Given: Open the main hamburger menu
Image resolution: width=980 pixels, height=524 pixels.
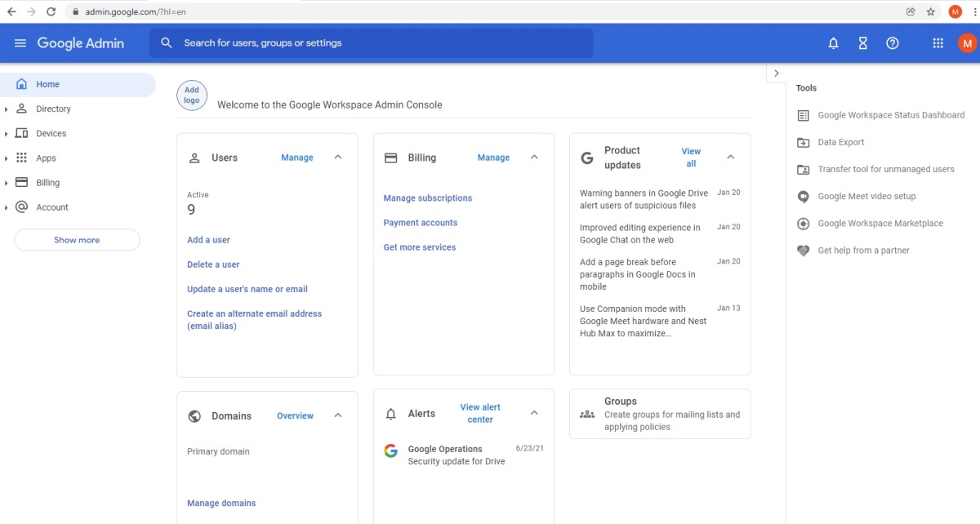Looking at the screenshot, I should (20, 43).
